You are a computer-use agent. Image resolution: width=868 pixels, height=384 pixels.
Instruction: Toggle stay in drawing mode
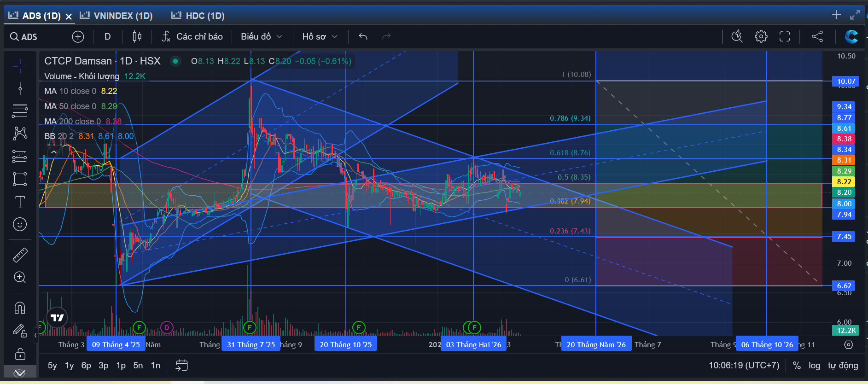pos(20,331)
